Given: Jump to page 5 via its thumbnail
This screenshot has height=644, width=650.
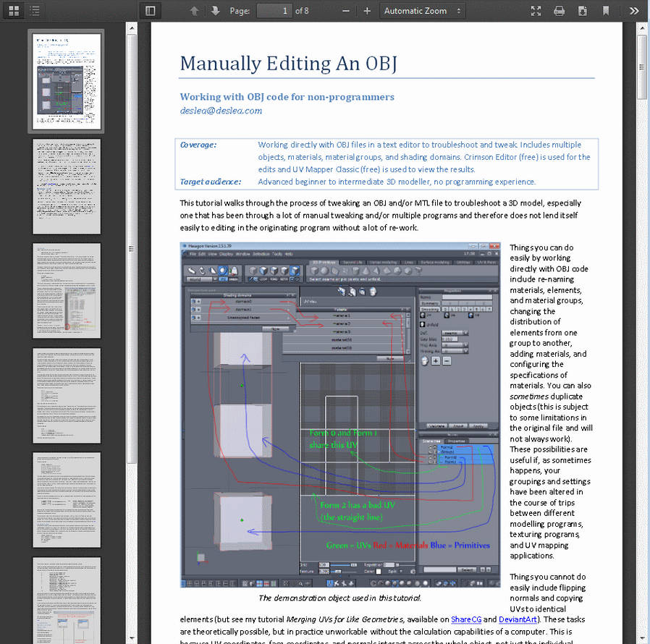Looking at the screenshot, I should 67,499.
